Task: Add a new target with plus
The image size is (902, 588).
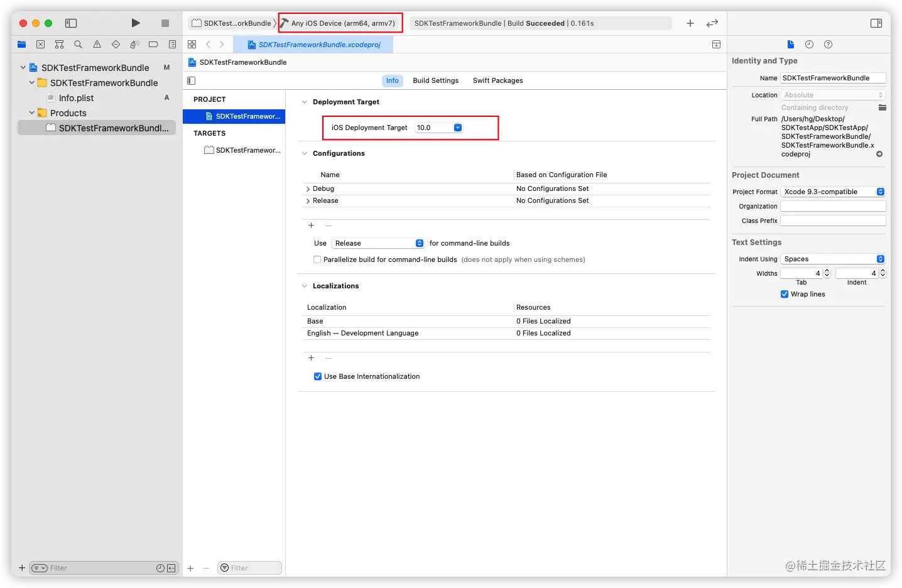Action: pos(190,568)
